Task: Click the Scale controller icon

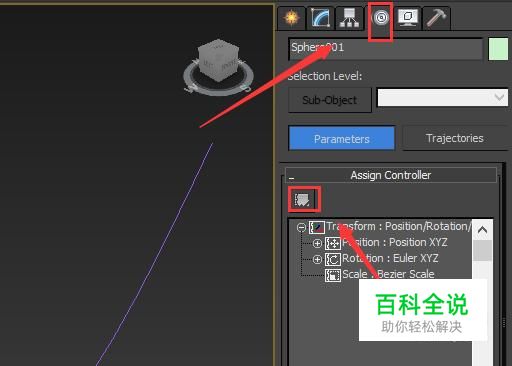Action: pyautogui.click(x=333, y=275)
